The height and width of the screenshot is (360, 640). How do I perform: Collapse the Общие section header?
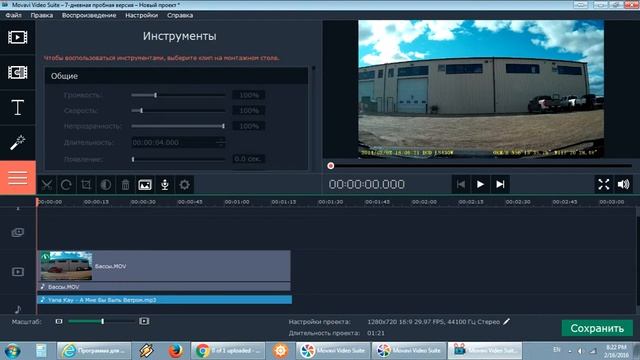point(176,76)
